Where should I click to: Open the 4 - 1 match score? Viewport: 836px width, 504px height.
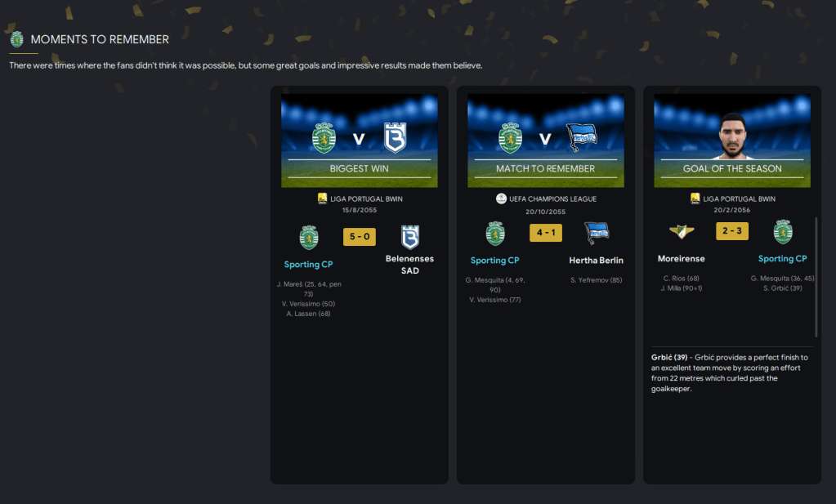click(x=545, y=233)
